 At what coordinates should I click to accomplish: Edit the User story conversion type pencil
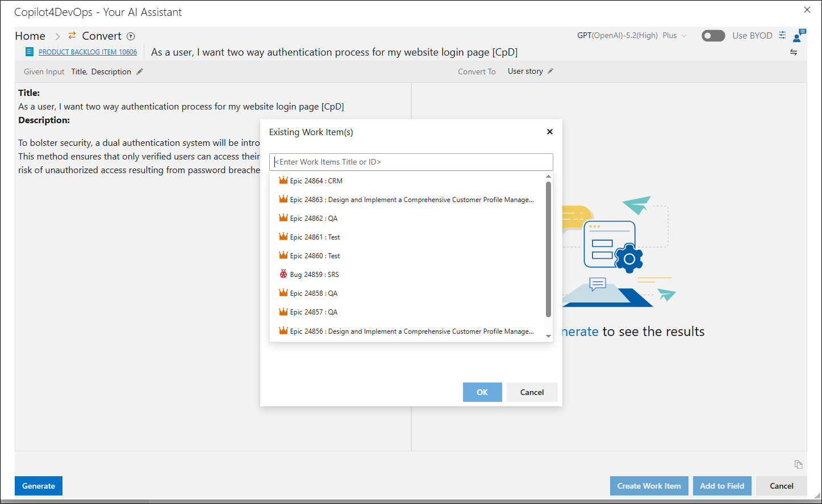tap(550, 71)
